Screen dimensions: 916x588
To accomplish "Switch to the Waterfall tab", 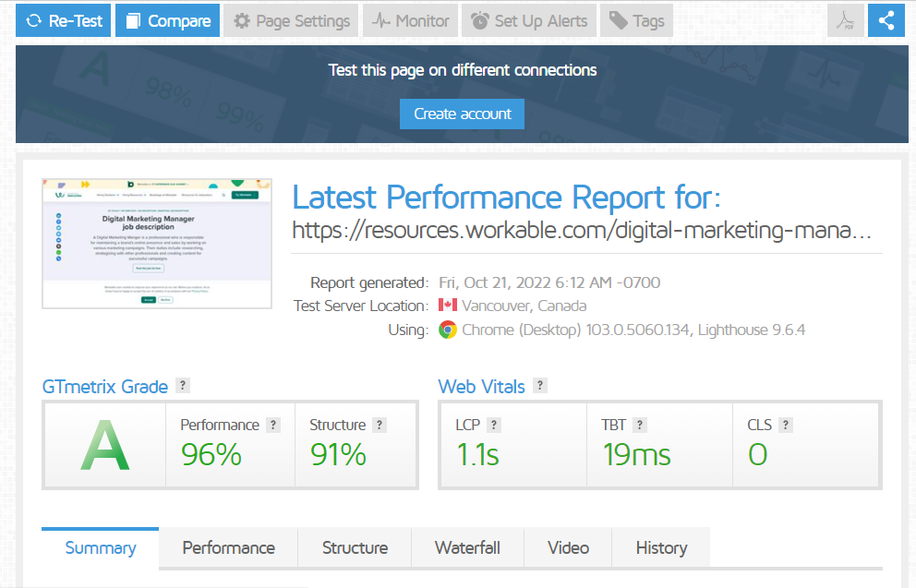I will click(467, 547).
